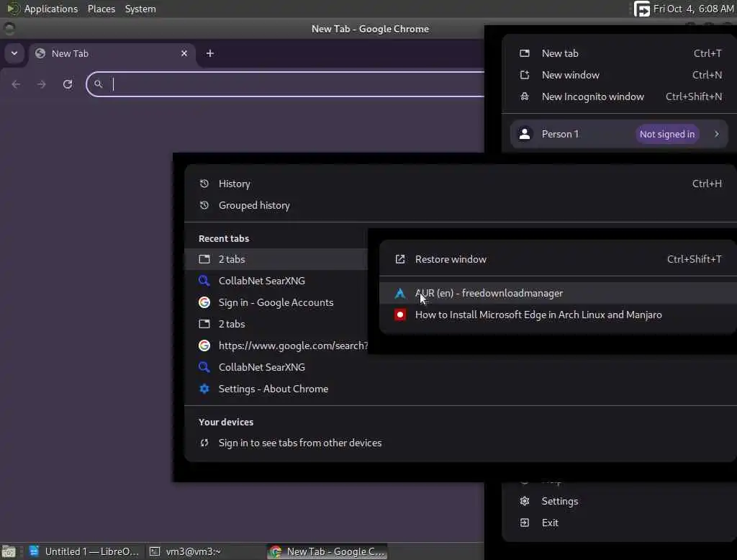737x560 pixels.
Task: Click Google icon beside Sign in entry
Action: pyautogui.click(x=204, y=302)
